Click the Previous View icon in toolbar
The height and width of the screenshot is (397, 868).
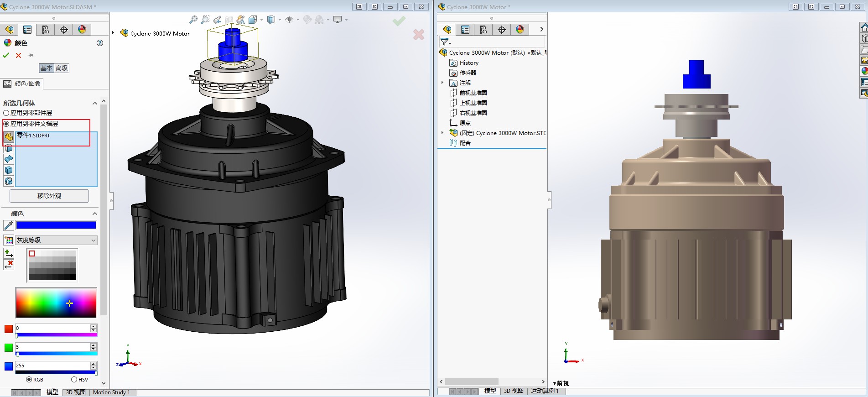pyautogui.click(x=217, y=20)
